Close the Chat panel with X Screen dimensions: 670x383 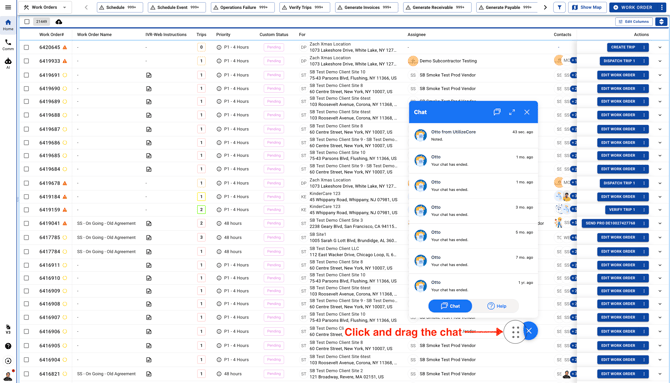point(527,112)
